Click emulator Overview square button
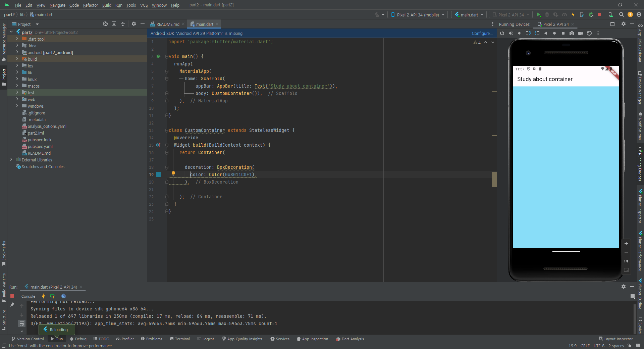Screen dimensions: 644x349 [x=563, y=33]
